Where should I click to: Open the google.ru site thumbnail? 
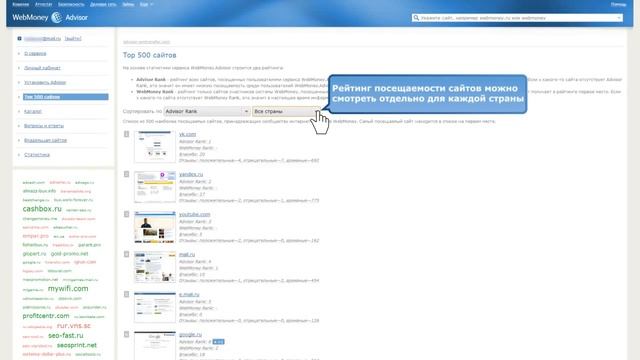155,345
